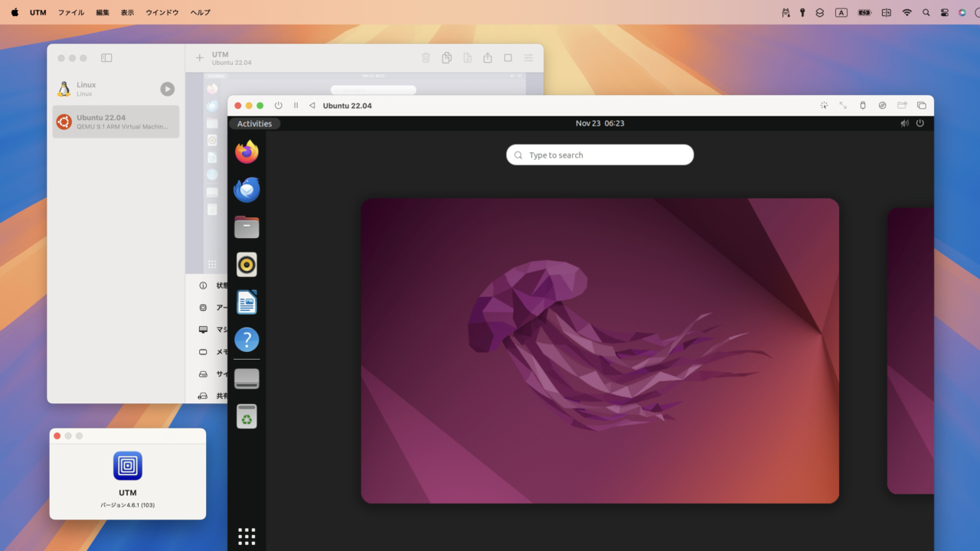This screenshot has width=980, height=551.
Task: Open the Apple menu
Action: pos(15,12)
